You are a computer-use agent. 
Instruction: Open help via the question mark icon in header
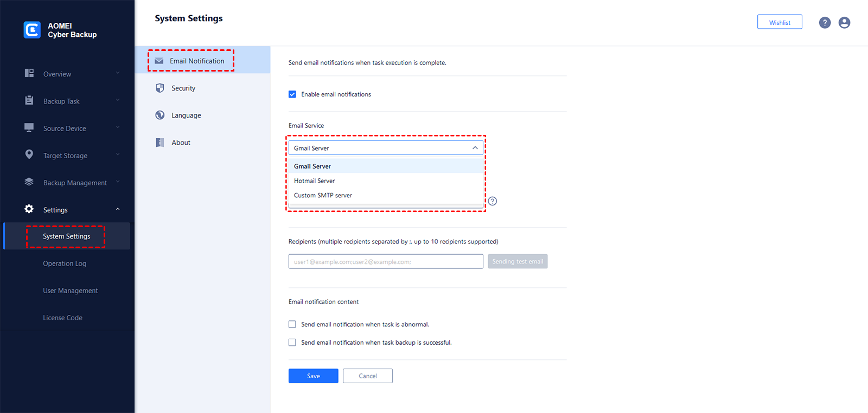[825, 23]
